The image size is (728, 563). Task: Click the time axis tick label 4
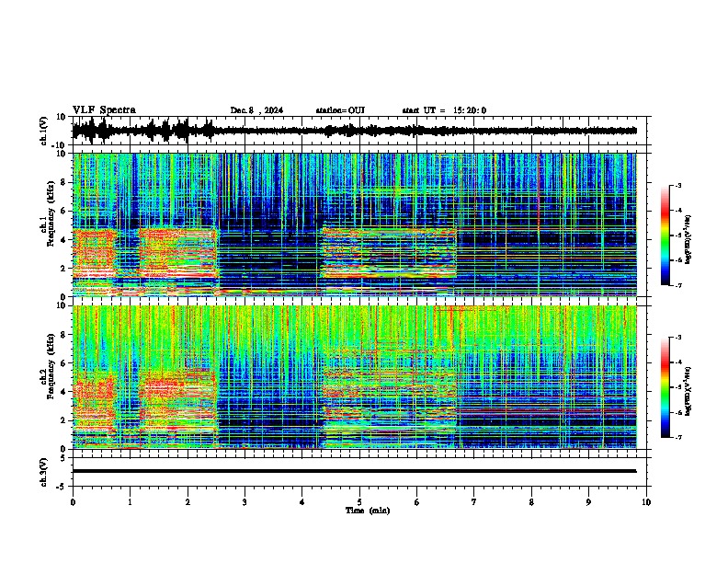click(302, 502)
